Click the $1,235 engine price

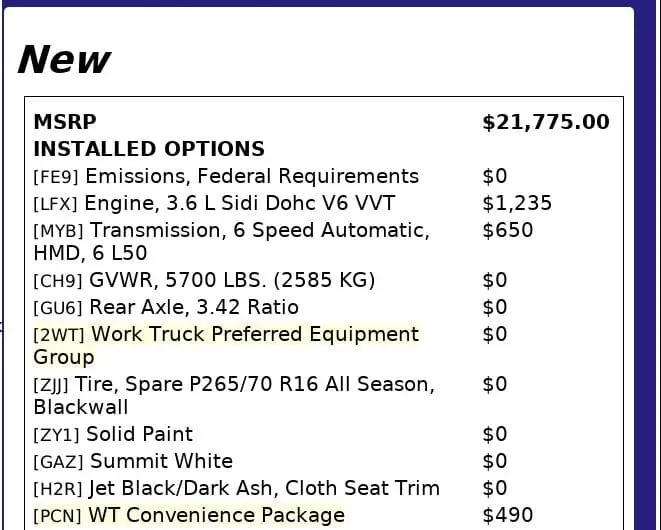[517, 203]
